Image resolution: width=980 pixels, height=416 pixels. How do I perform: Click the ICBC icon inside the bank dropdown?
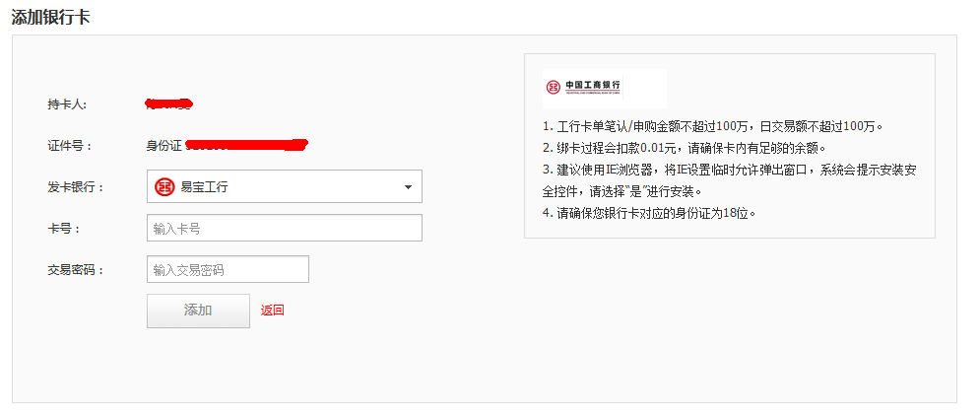pyautogui.click(x=164, y=186)
